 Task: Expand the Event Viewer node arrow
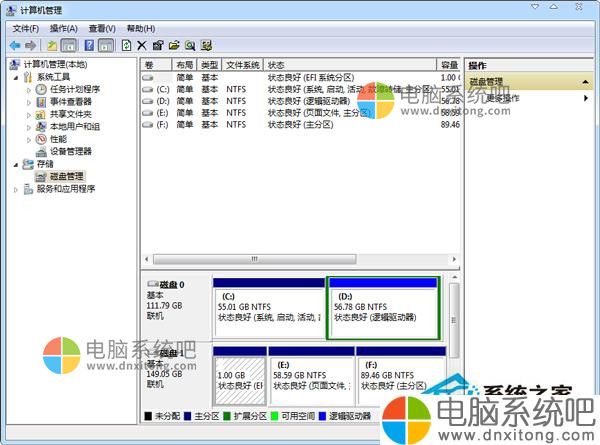(29, 103)
